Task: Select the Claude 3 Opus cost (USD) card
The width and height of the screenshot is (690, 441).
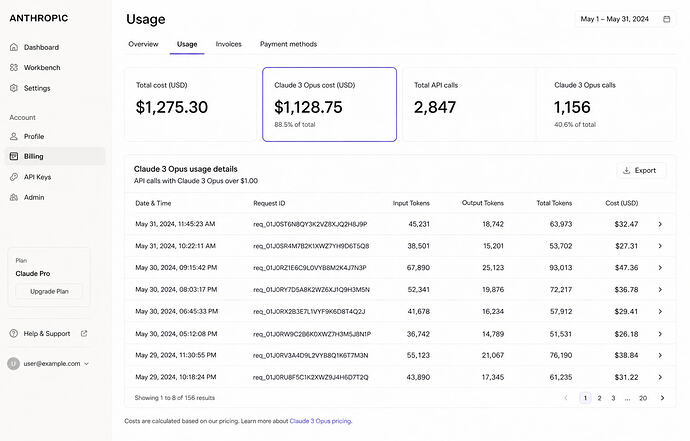Action: pyautogui.click(x=329, y=104)
